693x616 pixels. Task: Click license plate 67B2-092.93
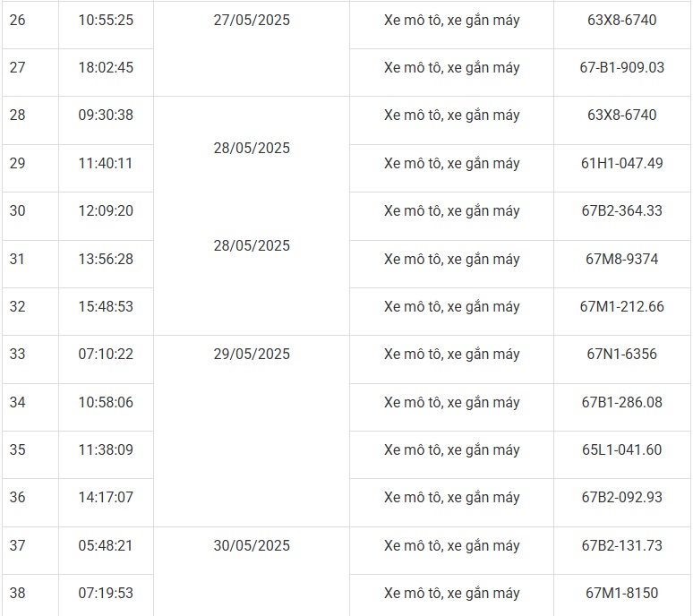pyautogui.click(x=621, y=497)
